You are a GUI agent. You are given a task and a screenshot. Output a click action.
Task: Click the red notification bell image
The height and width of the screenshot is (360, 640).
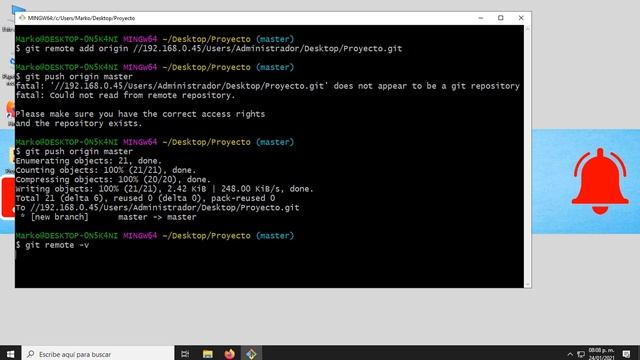[x=600, y=181]
